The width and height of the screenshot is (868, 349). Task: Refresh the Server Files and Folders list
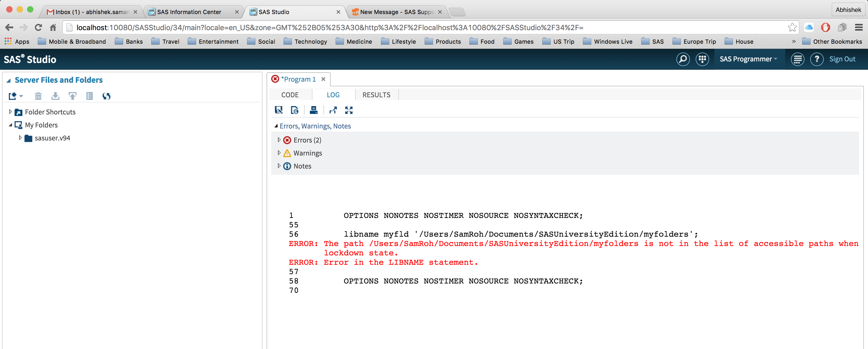106,96
